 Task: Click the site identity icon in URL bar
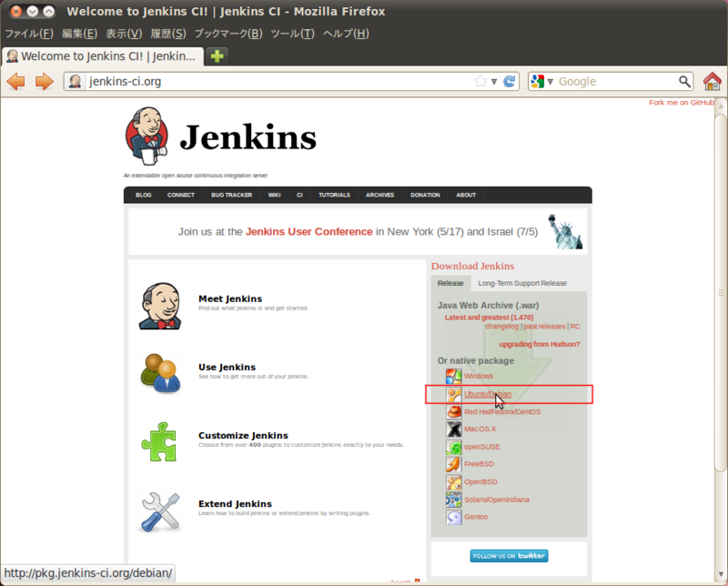(75, 81)
